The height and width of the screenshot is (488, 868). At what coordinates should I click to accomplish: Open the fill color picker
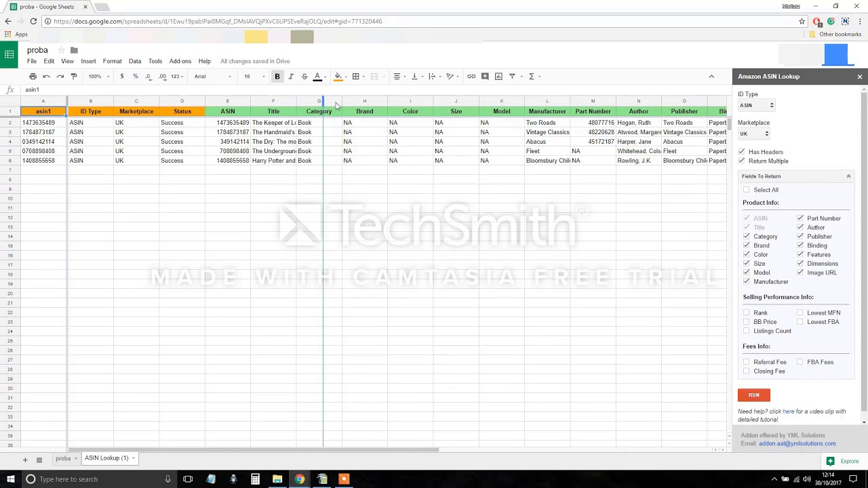[338, 77]
